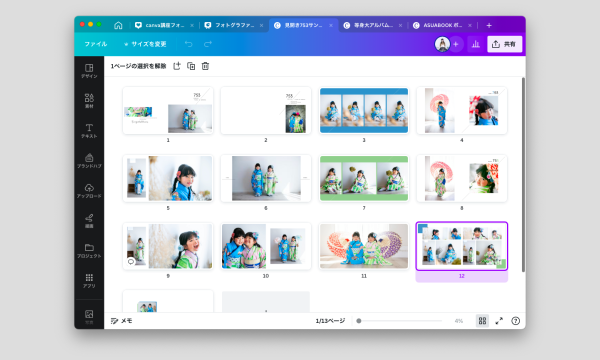The height and width of the screenshot is (360, 600).
Task: Open the サイズを変更 option
Action: (145, 44)
